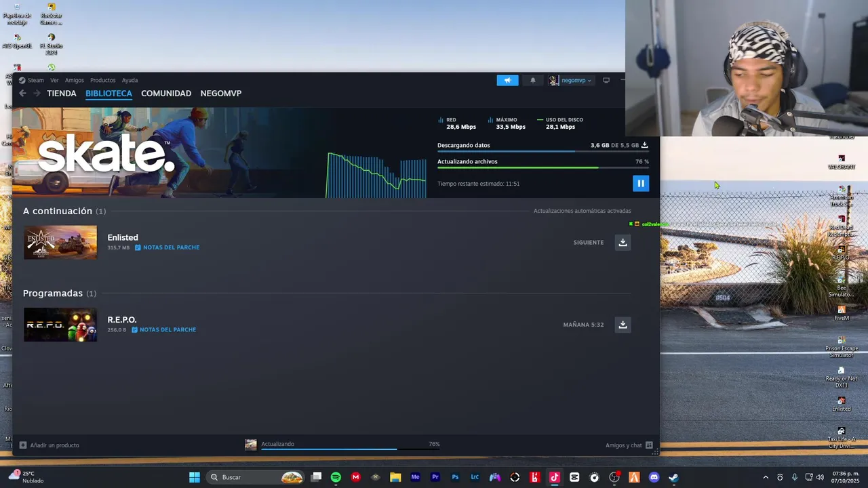This screenshot has height=488, width=868.
Task: Open the Prison Escape Simulator desktop shortcut
Action: pyautogui.click(x=842, y=347)
